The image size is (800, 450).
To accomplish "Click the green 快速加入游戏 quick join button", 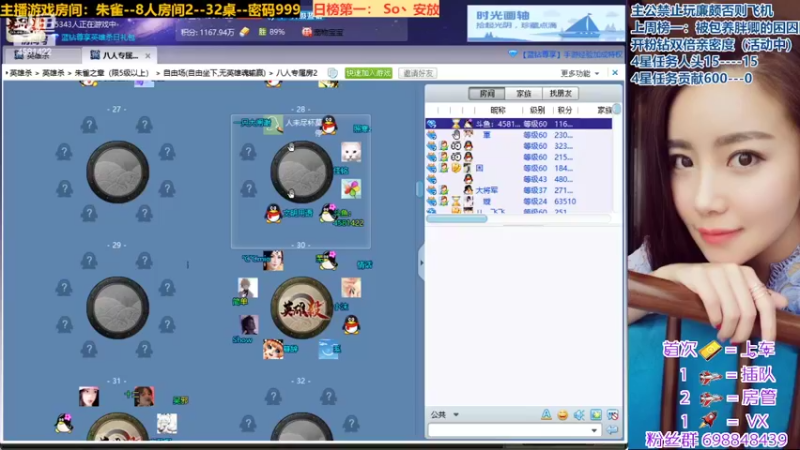I will [x=368, y=73].
